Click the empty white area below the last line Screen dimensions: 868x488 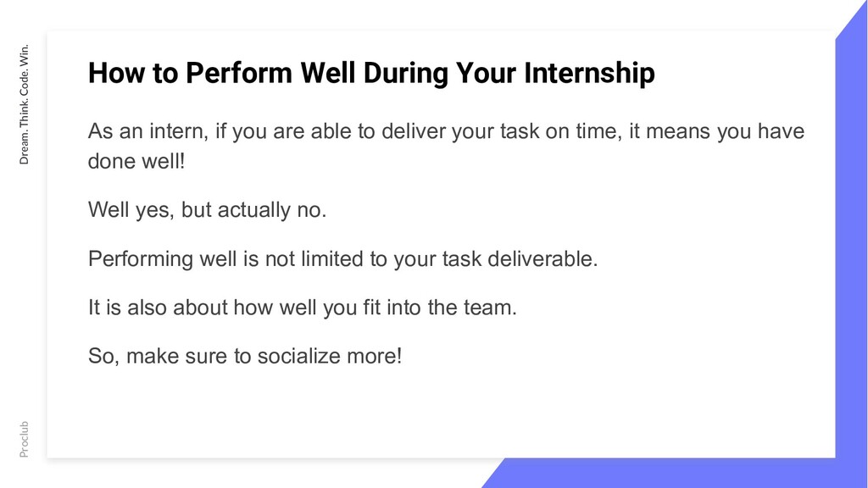[441, 413]
